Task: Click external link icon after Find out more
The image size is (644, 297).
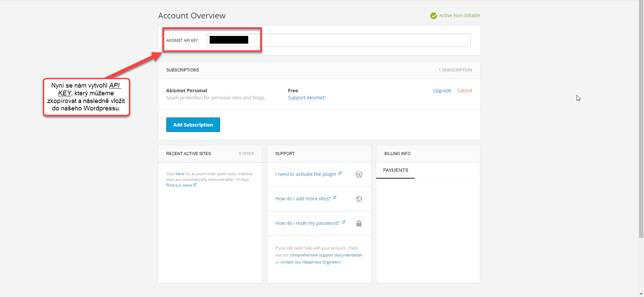Action: point(195,185)
